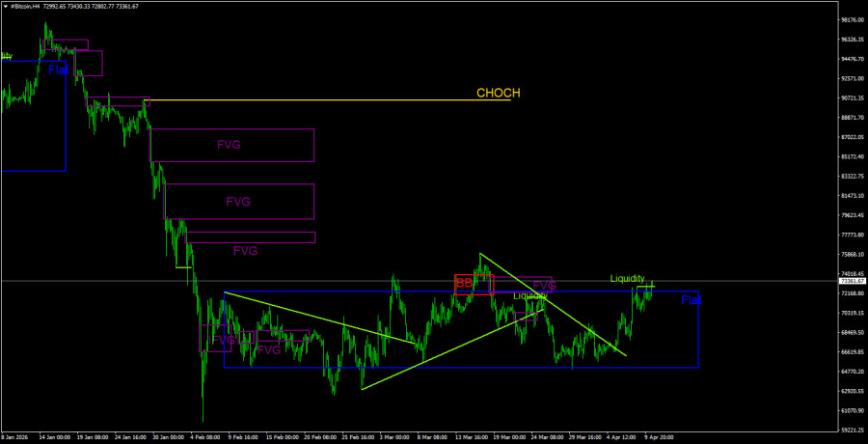Click the topmost FVG label near 87000

pos(229,145)
